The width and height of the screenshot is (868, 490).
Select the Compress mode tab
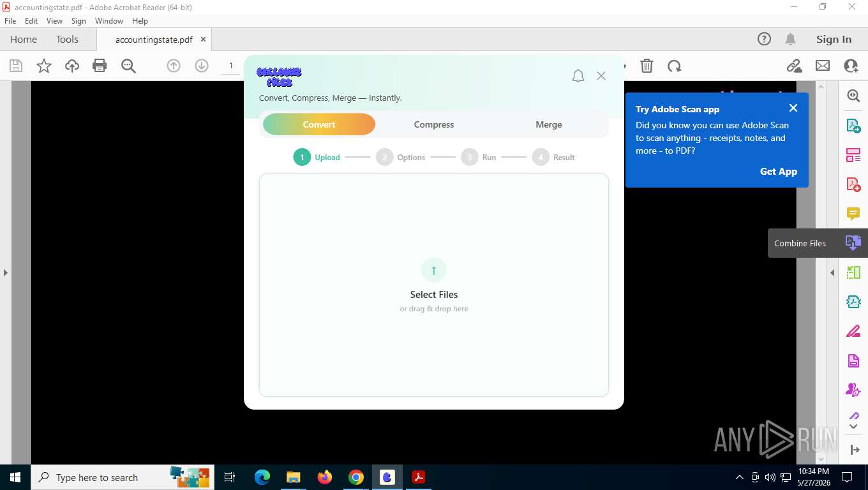click(434, 124)
